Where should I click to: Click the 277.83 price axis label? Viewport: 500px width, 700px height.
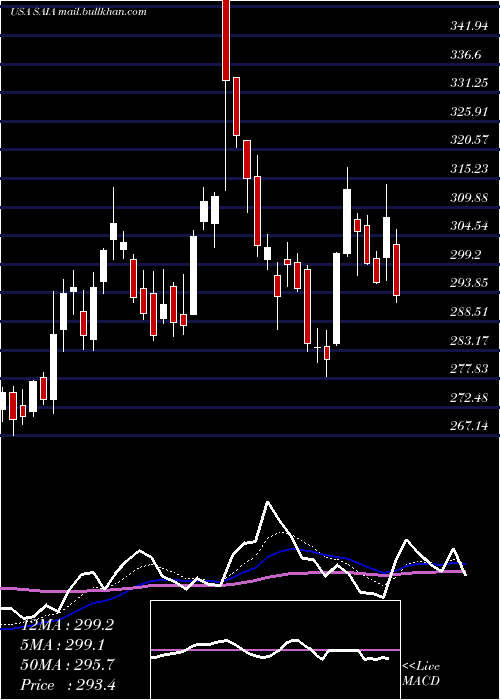click(x=469, y=369)
